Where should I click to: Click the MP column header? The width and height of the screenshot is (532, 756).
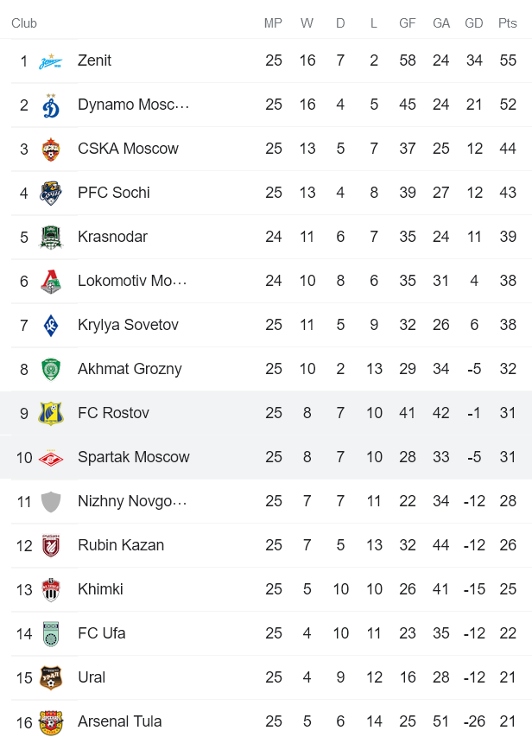(x=274, y=23)
